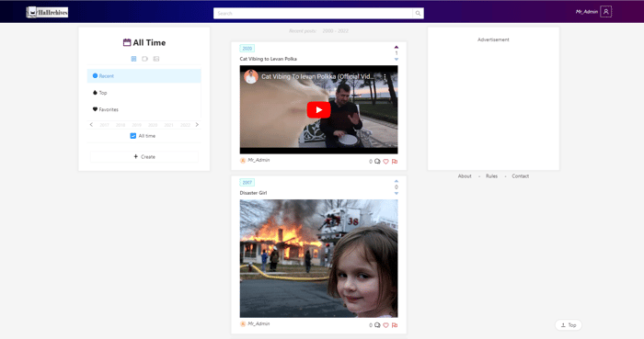Open the Disaster Girl post title
This screenshot has width=644, height=339.
(253, 193)
